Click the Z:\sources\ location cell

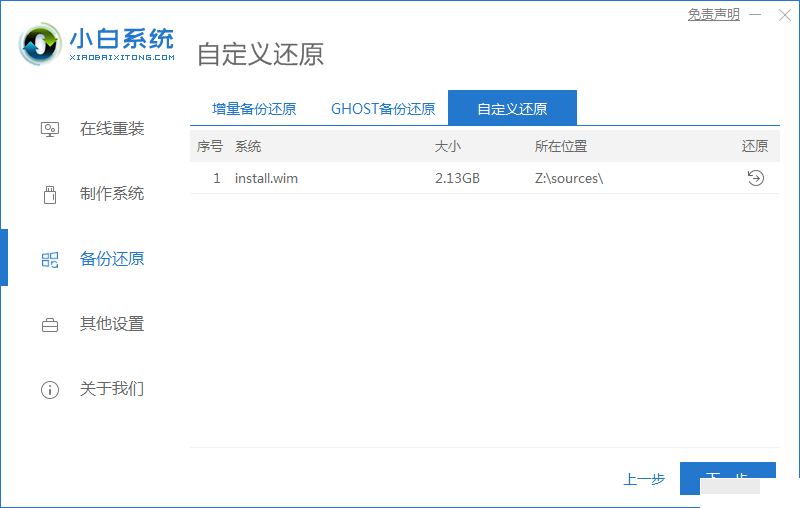pyautogui.click(x=569, y=178)
